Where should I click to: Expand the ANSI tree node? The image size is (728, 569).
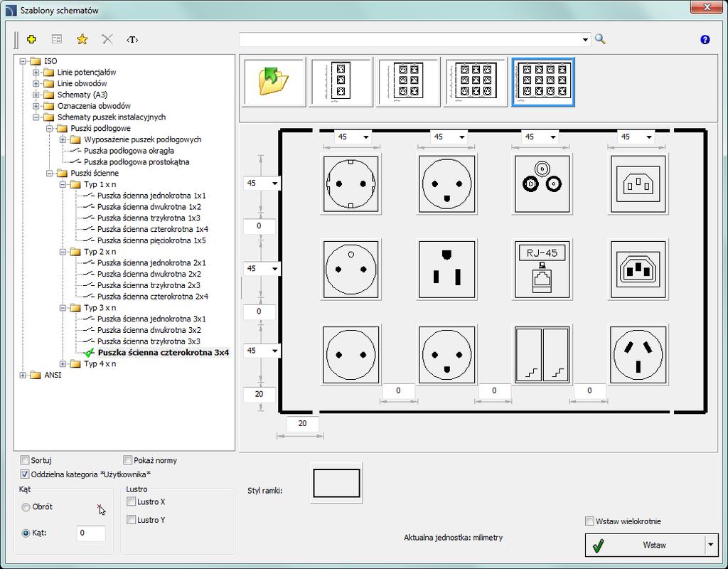(x=23, y=375)
